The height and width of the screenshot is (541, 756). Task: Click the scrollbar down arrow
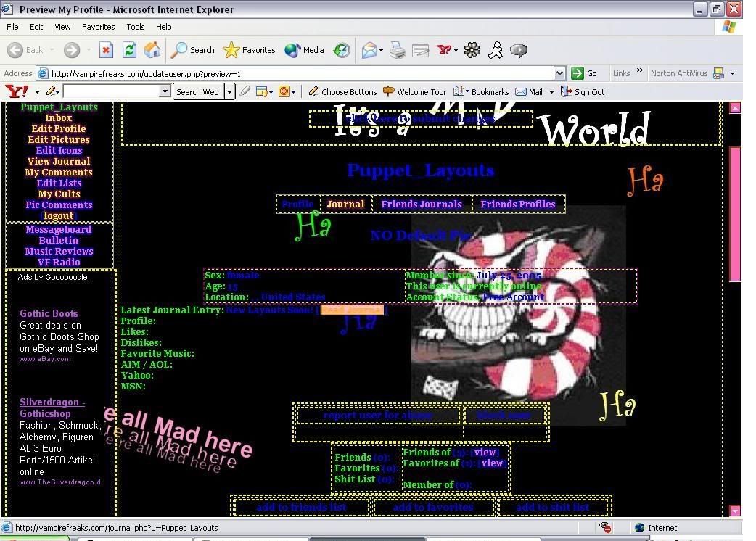coord(735,511)
